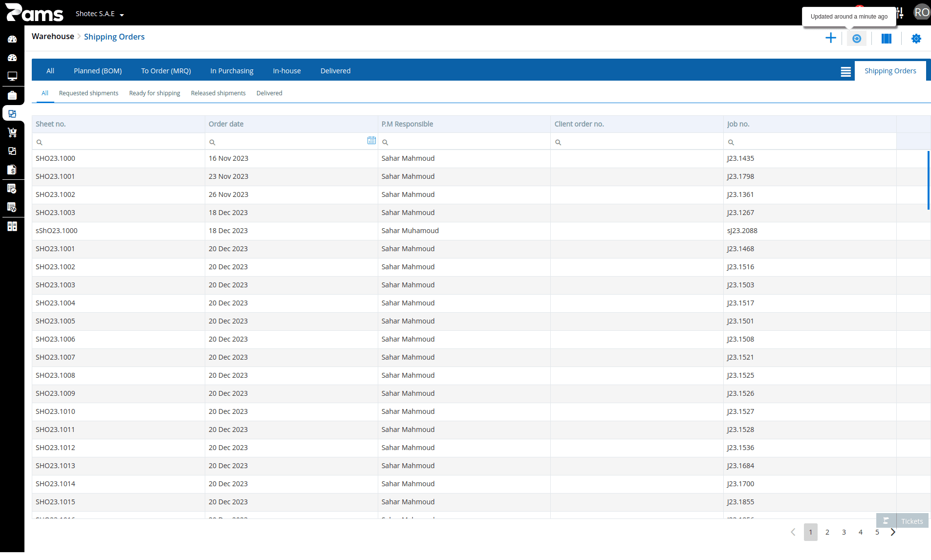Click the hamburger list icon beside Shipping Orders
This screenshot has height=560, width=931.
point(845,72)
